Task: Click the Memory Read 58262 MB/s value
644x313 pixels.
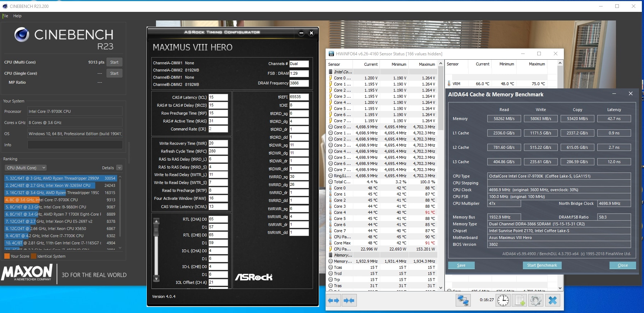Action: [x=504, y=119]
